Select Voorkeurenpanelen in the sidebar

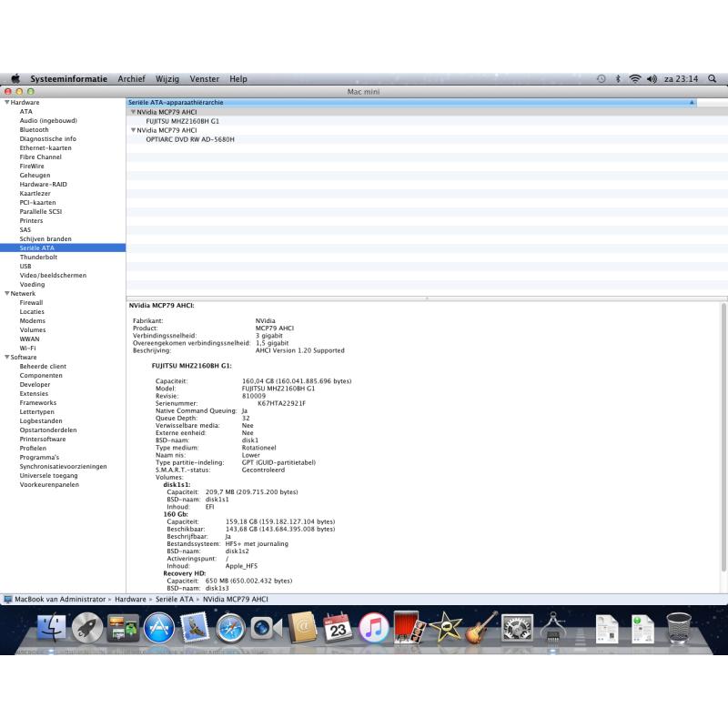pos(49,484)
